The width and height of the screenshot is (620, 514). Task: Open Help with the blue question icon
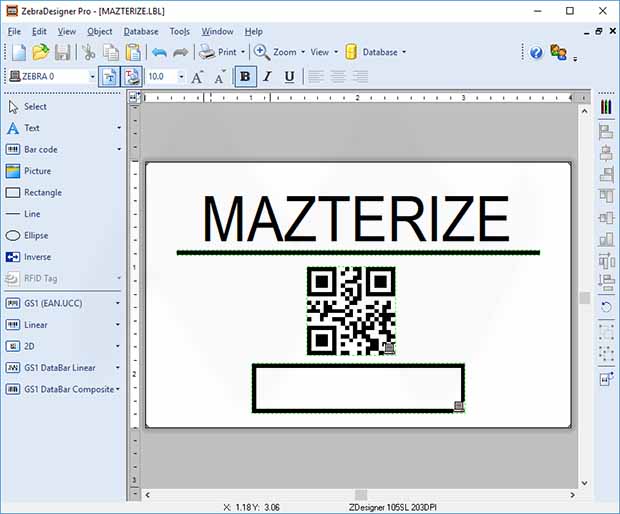click(x=536, y=52)
